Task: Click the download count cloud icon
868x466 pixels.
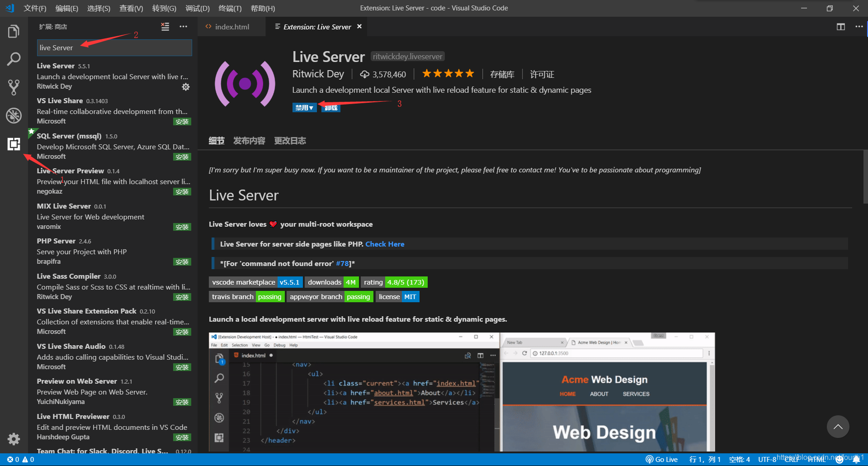Action: click(x=364, y=74)
